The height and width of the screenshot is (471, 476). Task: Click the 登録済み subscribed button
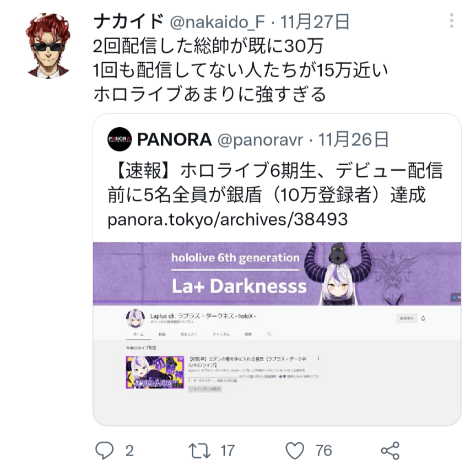tap(407, 318)
